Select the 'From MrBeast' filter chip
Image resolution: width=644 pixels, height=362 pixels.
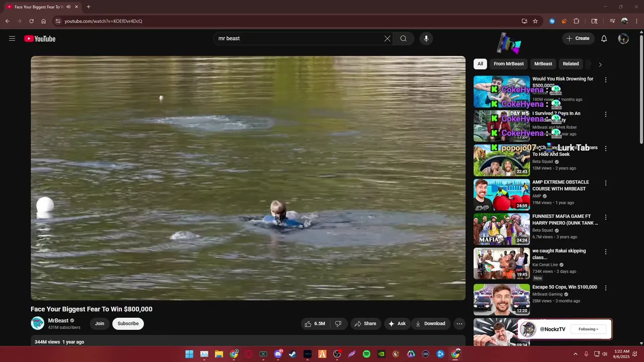coord(509,64)
